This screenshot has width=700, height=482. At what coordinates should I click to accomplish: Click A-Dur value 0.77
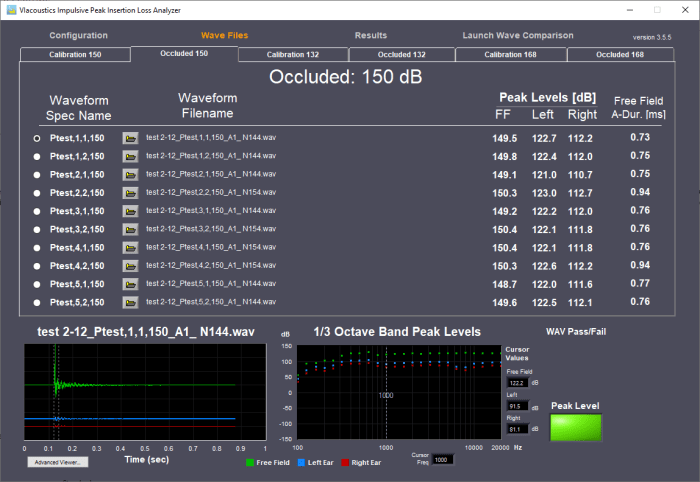640,283
